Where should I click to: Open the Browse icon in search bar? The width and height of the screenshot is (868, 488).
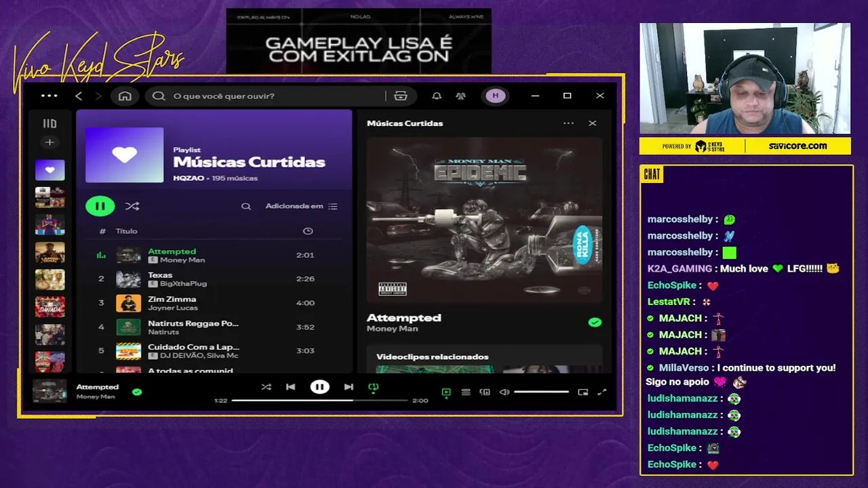pyautogui.click(x=401, y=96)
